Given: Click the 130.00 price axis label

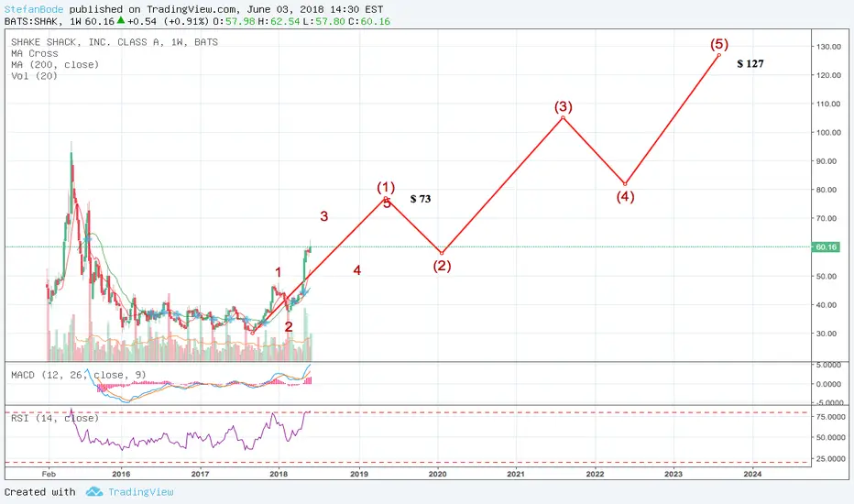Looking at the screenshot, I should (828, 47).
